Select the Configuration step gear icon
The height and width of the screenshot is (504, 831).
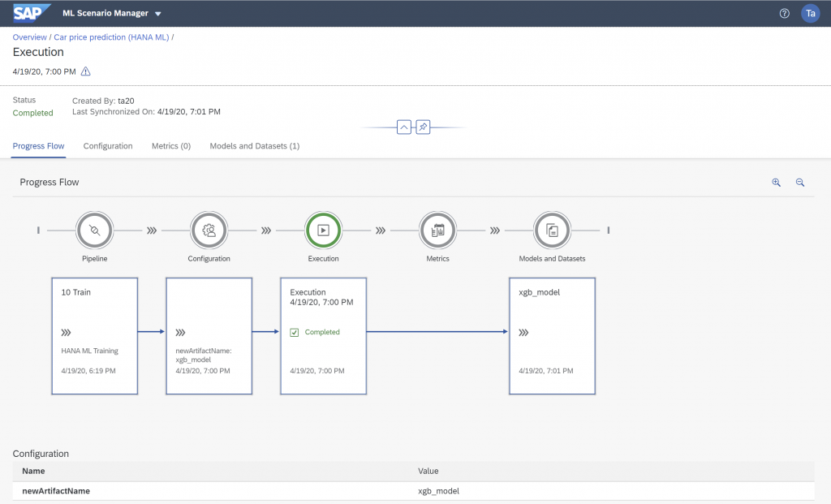(209, 230)
